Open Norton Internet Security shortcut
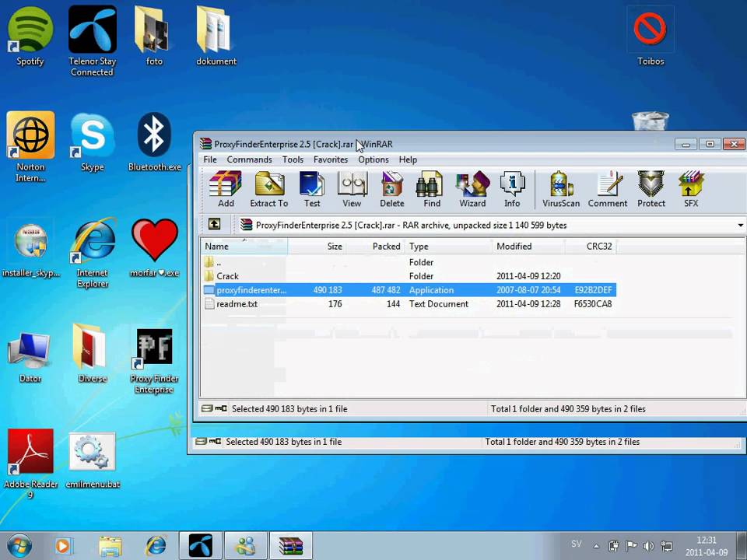Viewport: 747px width, 560px height. click(x=30, y=147)
